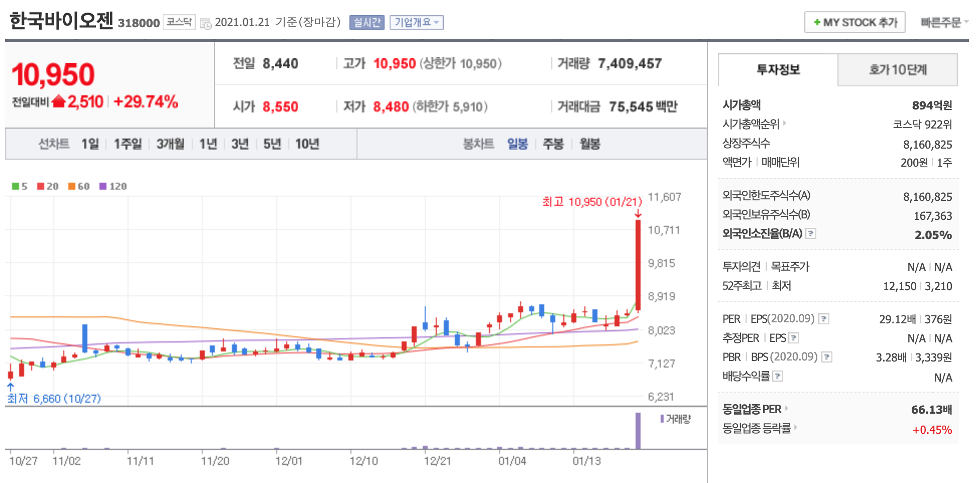Screen dimensions: 980x483
Task: Select the 일봉 candlestick chart
Action: click(518, 144)
